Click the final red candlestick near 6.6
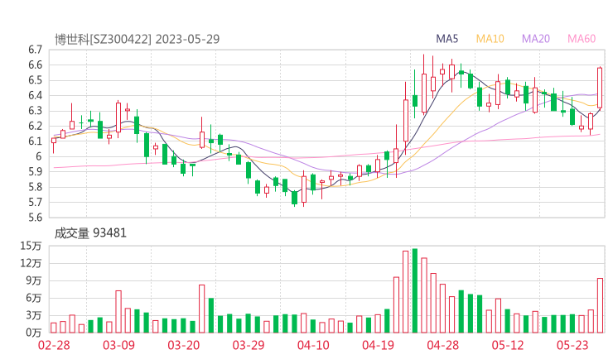 pos(600,88)
